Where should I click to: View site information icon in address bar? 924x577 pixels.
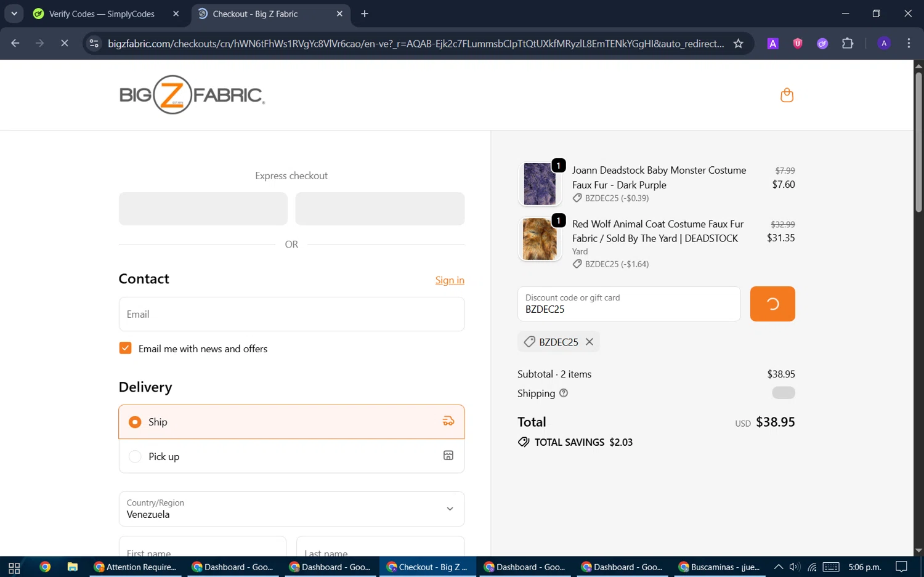[x=94, y=43]
